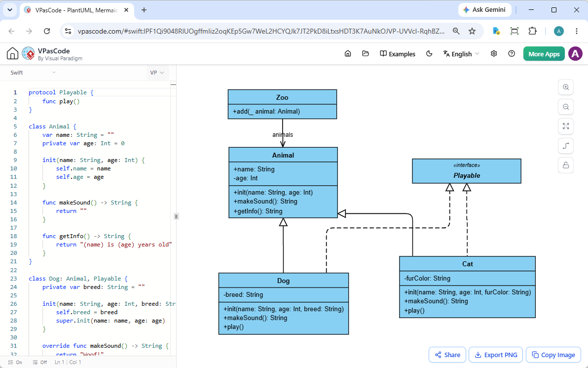This screenshot has height=368, width=588.
Task: Click the animals association label
Action: [x=283, y=134]
